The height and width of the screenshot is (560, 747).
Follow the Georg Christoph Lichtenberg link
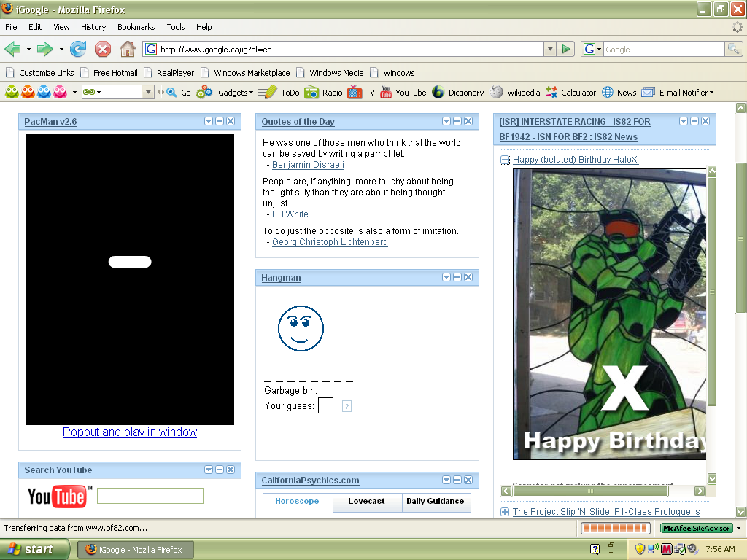[x=330, y=242]
